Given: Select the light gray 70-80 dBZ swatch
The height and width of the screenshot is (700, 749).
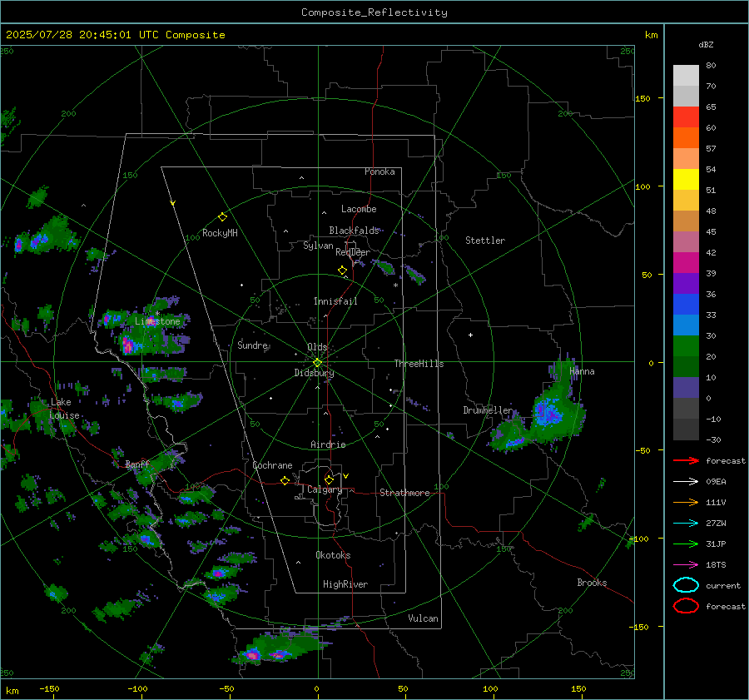Looking at the screenshot, I should (686, 76).
